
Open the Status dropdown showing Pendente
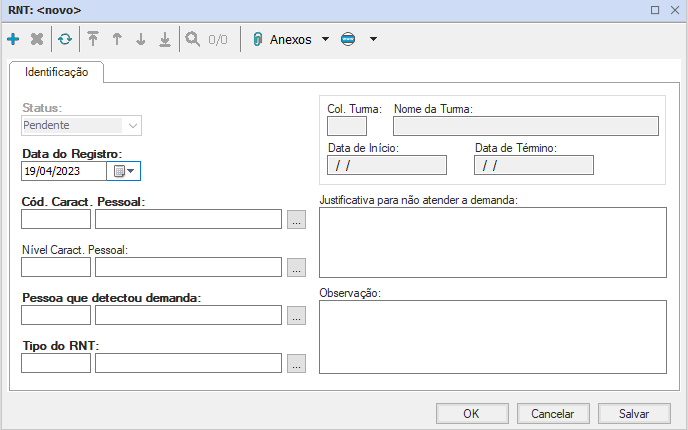[x=132, y=125]
